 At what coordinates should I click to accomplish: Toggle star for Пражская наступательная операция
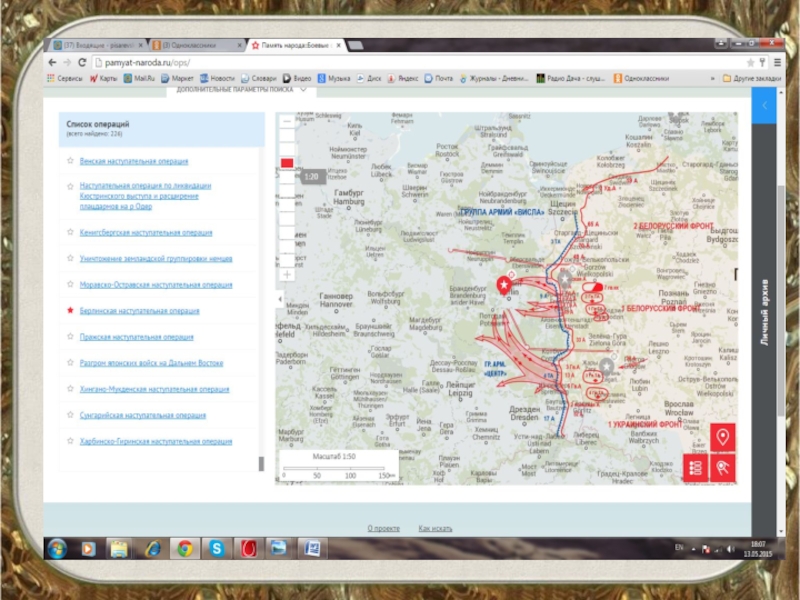pos(70,337)
